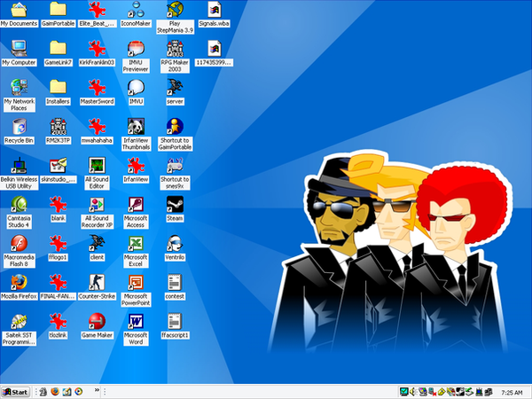Launch Microsoft Access shortcut

[136, 205]
